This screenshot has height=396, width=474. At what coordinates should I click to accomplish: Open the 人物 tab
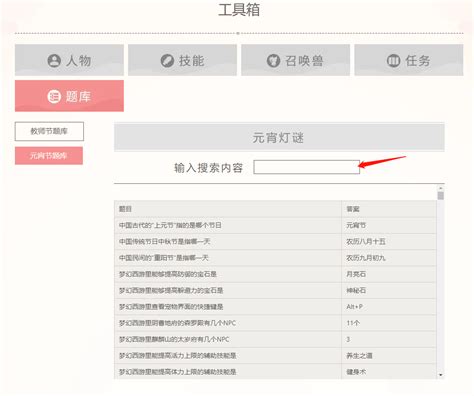pyautogui.click(x=69, y=60)
